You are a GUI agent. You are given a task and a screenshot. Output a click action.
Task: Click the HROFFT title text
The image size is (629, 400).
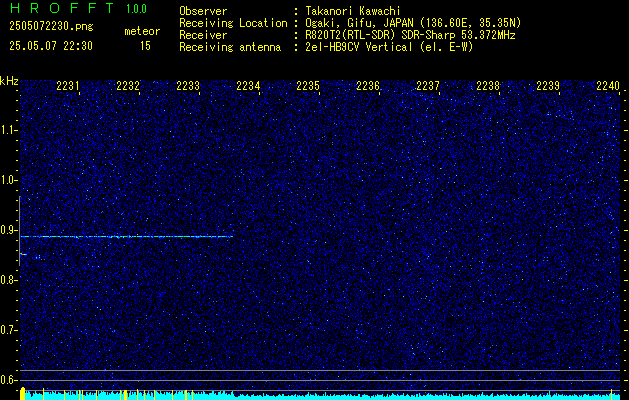point(62,8)
